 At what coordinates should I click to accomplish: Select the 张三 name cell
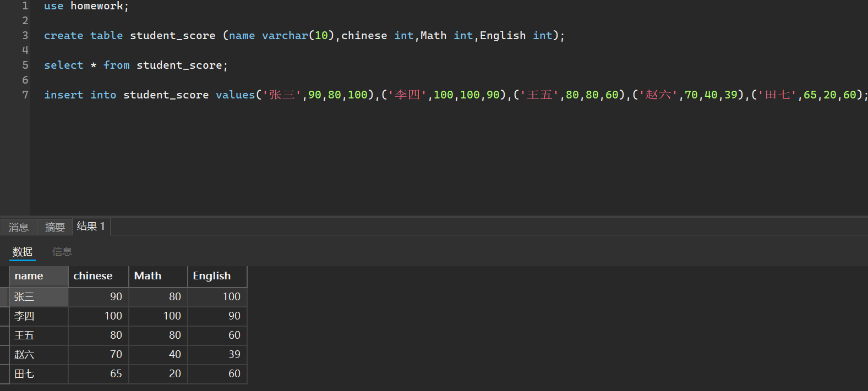[39, 297]
